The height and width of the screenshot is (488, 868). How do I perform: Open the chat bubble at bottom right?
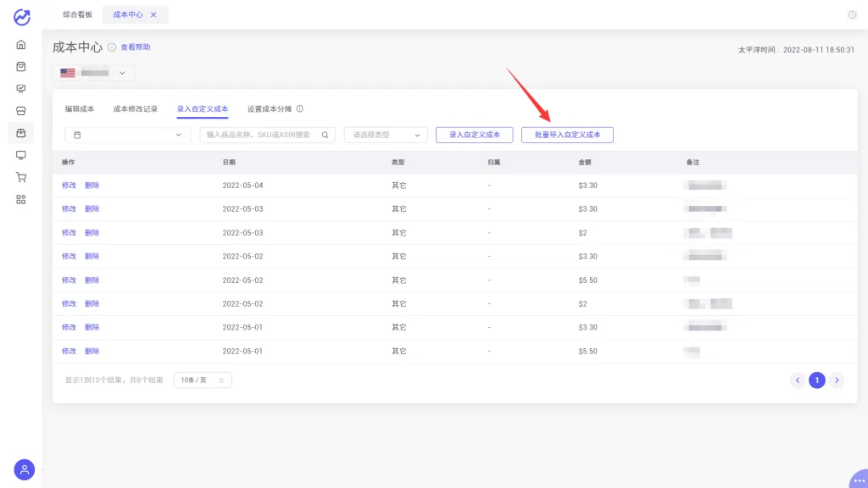[x=860, y=480]
